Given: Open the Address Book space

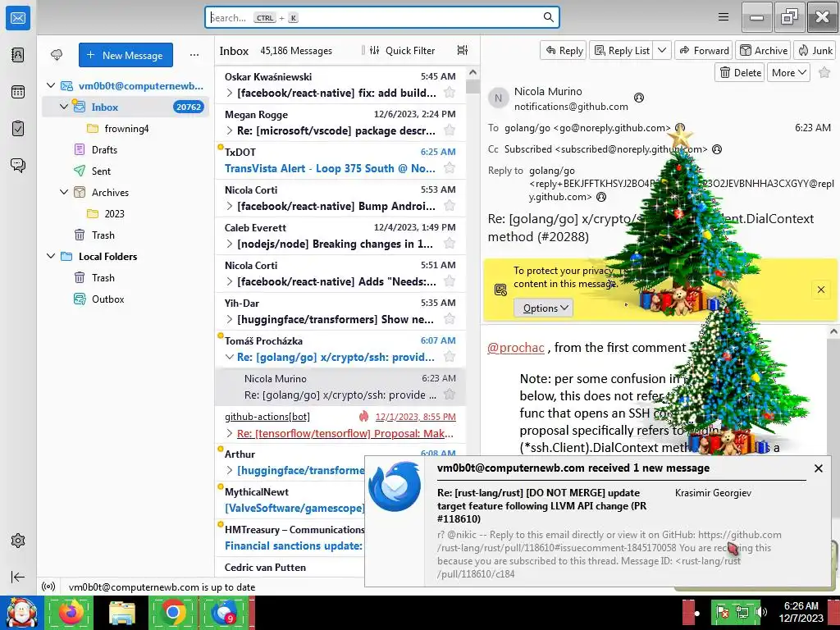Looking at the screenshot, I should coord(18,55).
